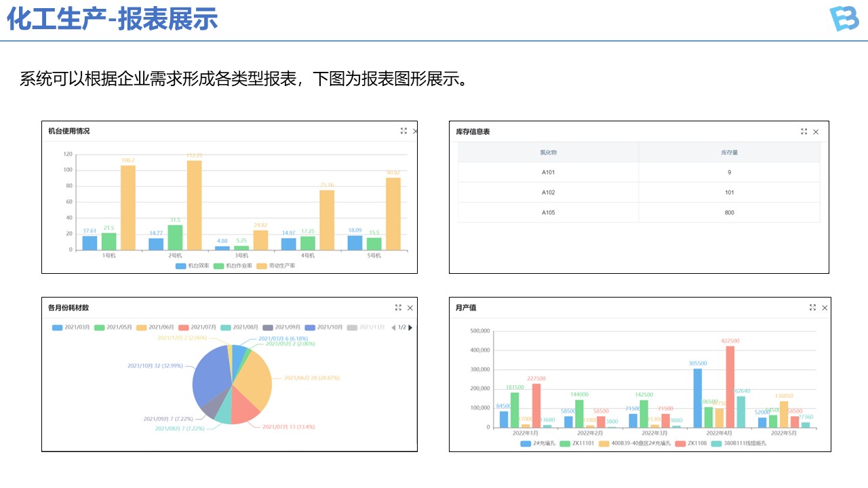Toggle 2021/10月 legend entry in pie chart
The width and height of the screenshot is (868, 488).
click(323, 327)
